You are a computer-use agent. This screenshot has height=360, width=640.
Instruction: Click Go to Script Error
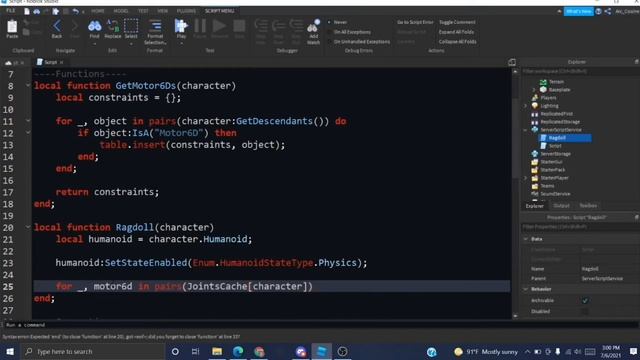415,22
